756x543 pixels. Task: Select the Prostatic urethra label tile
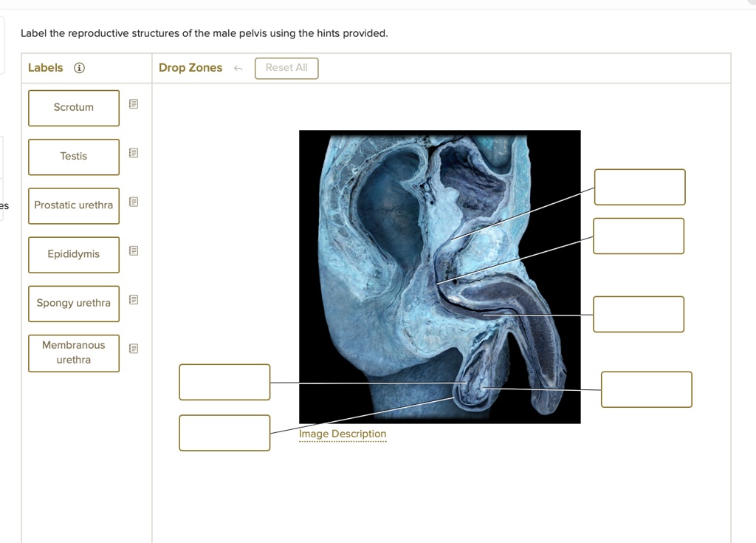click(x=73, y=206)
